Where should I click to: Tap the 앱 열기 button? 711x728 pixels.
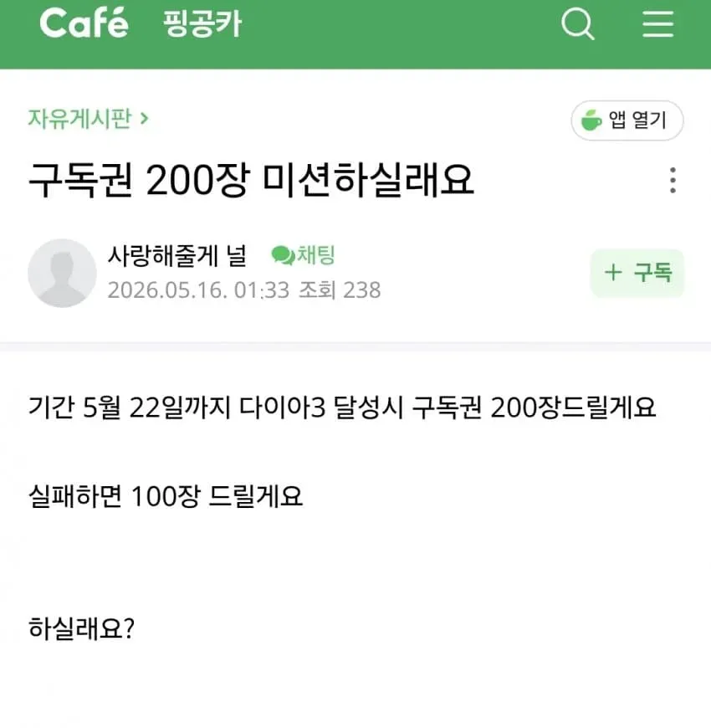[x=627, y=120]
